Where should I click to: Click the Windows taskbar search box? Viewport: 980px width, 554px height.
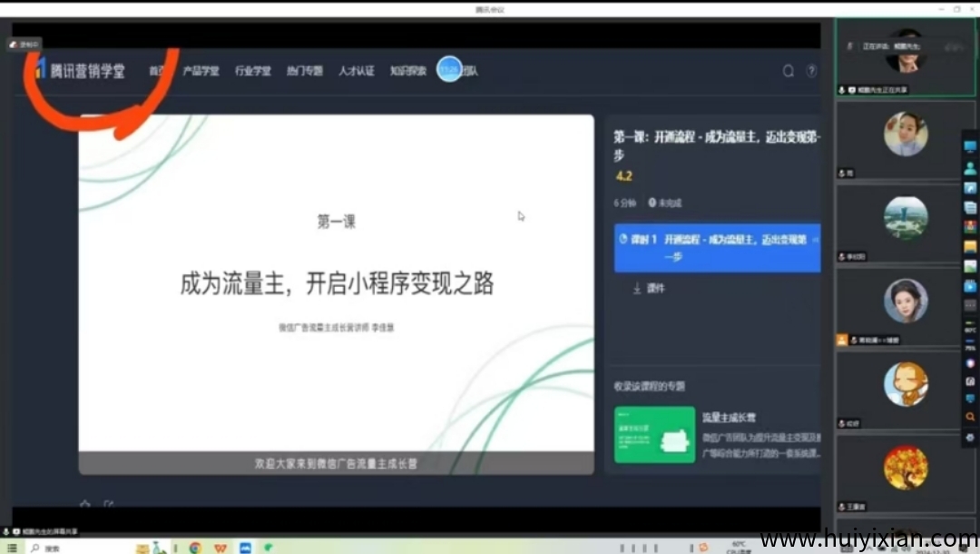click(73, 548)
